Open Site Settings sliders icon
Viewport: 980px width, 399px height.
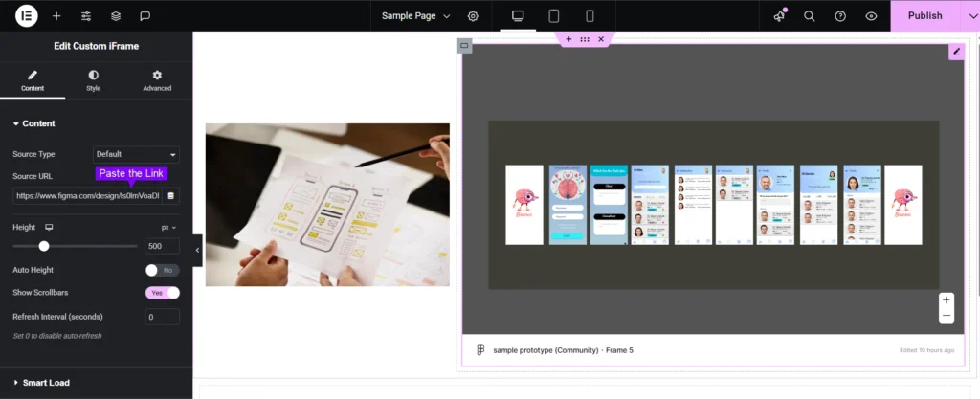click(x=86, y=16)
